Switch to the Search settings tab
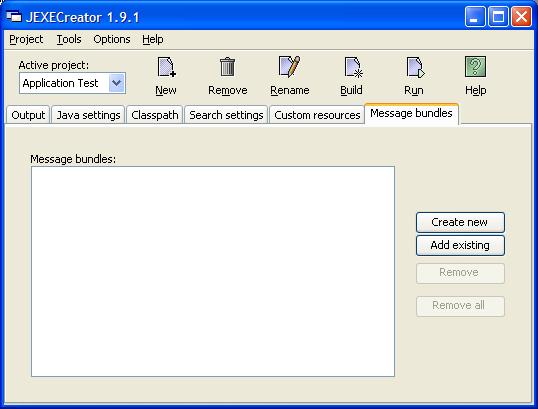The height and width of the screenshot is (409, 538). (226, 115)
